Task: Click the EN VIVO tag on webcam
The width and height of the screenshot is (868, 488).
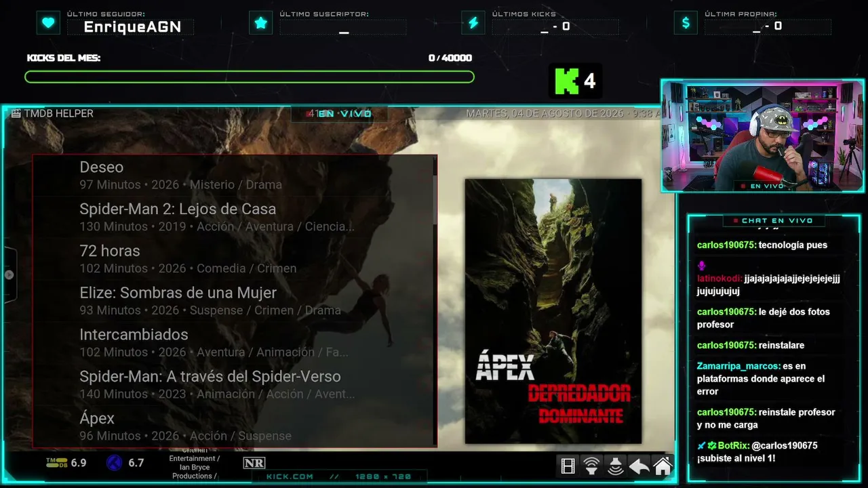Action: point(762,186)
